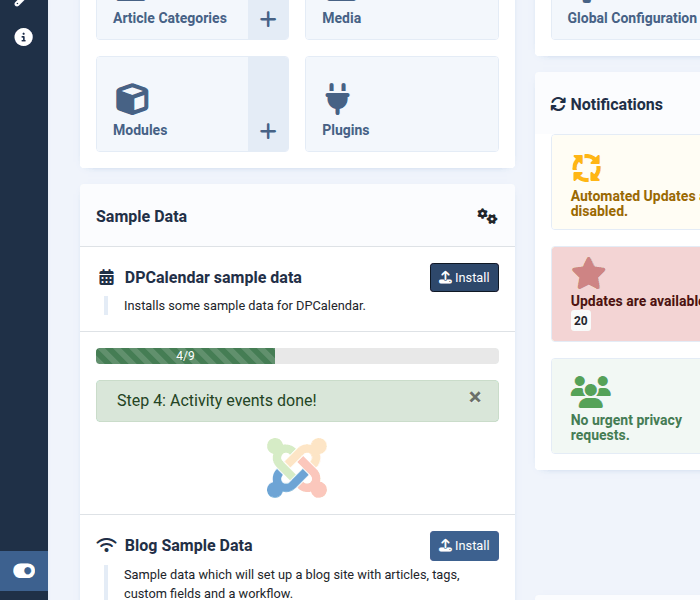Install DPCalendar sample data

464,278
